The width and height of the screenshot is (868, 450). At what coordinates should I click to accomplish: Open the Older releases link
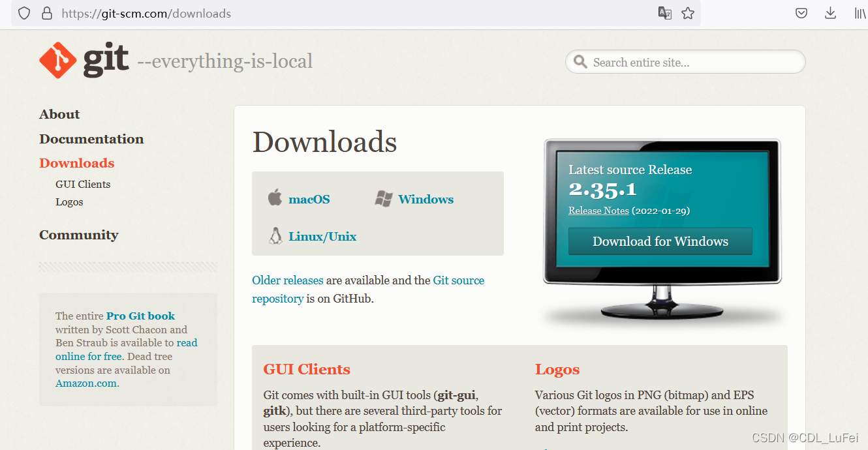click(x=288, y=280)
